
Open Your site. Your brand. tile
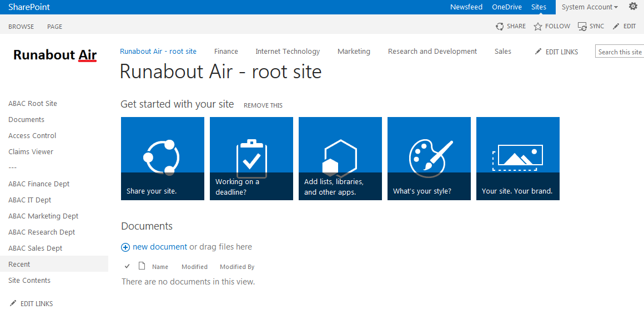point(518,159)
